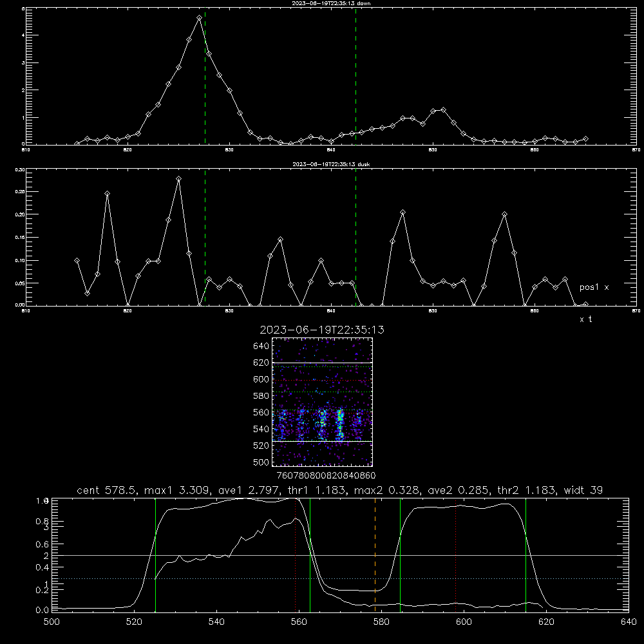Click the '0.4' y-axis label of the bottom plot
This screenshot has height=644, width=644.
coord(42,567)
